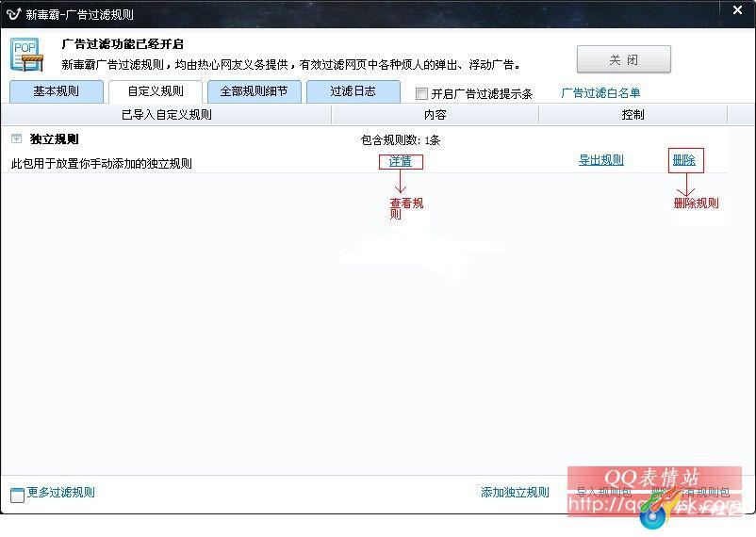Click the 导出规则 link
Screen dimensions: 756x537
tap(601, 160)
